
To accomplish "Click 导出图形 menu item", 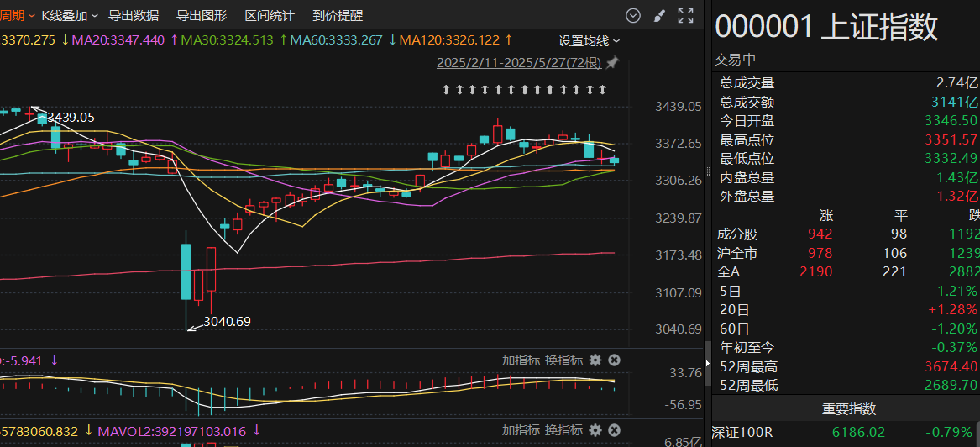I will click(202, 16).
